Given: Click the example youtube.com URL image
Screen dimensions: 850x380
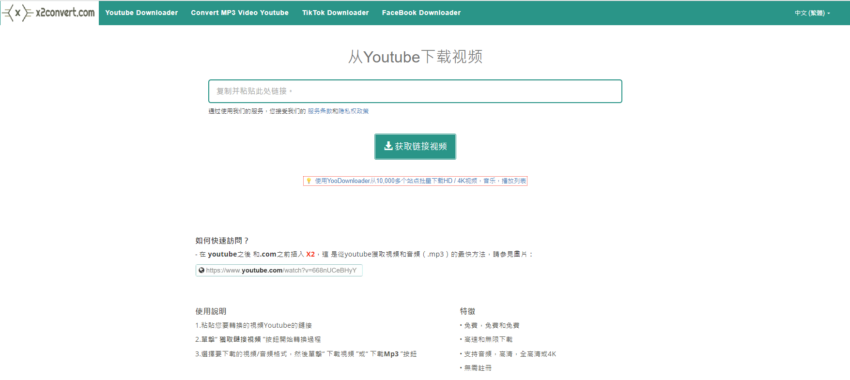Looking at the screenshot, I should (x=279, y=270).
